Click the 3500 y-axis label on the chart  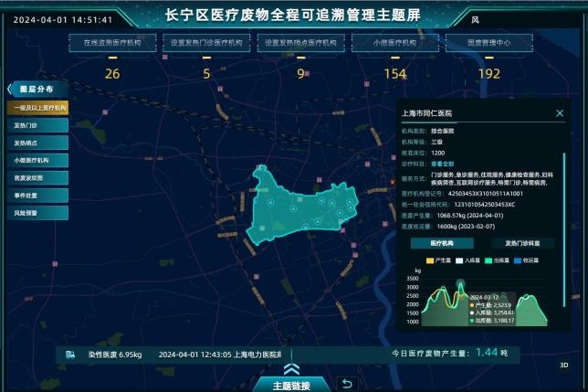tap(413, 279)
